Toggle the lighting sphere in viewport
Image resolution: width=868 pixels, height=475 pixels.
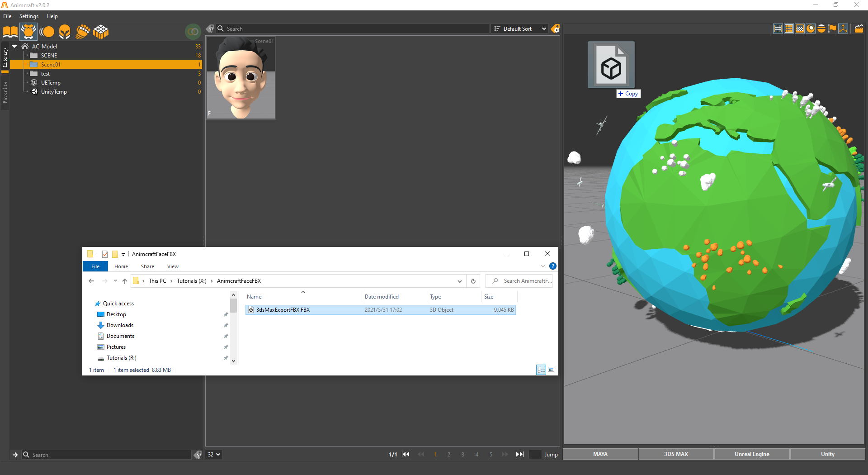click(x=811, y=28)
